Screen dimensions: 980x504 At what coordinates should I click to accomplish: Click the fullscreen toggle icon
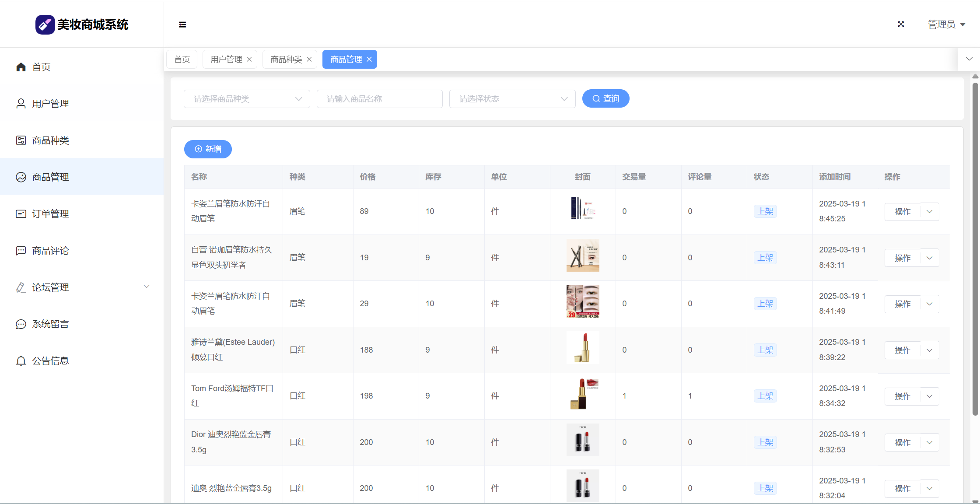coord(901,24)
